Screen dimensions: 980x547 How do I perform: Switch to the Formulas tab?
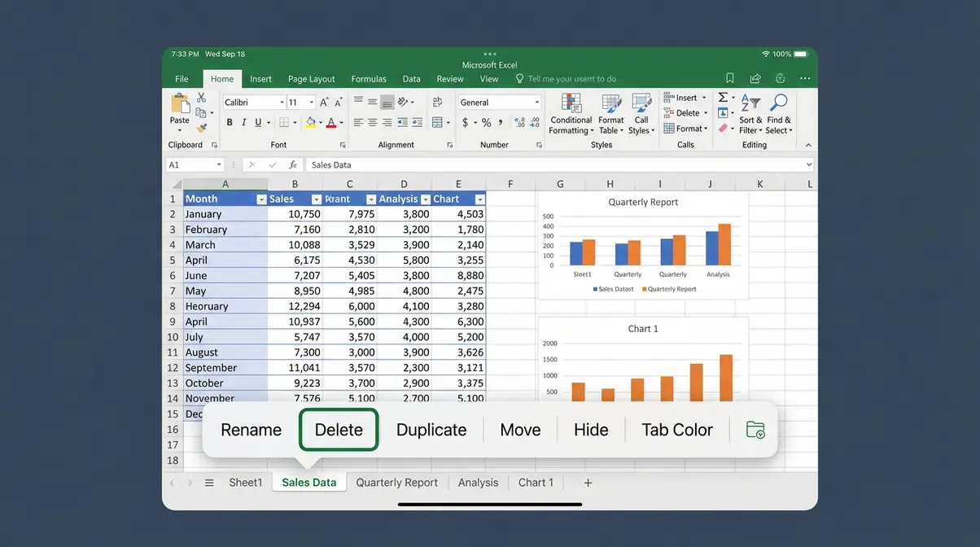click(x=369, y=79)
